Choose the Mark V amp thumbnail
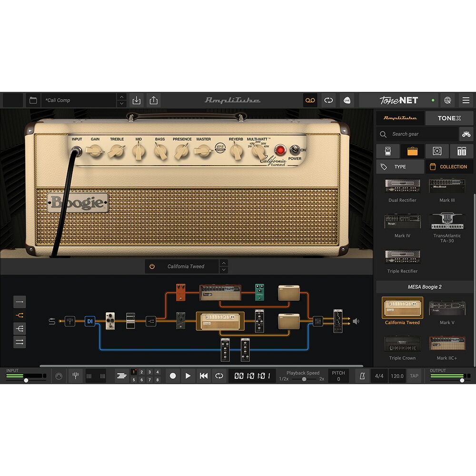The image size is (476, 476). point(447,308)
